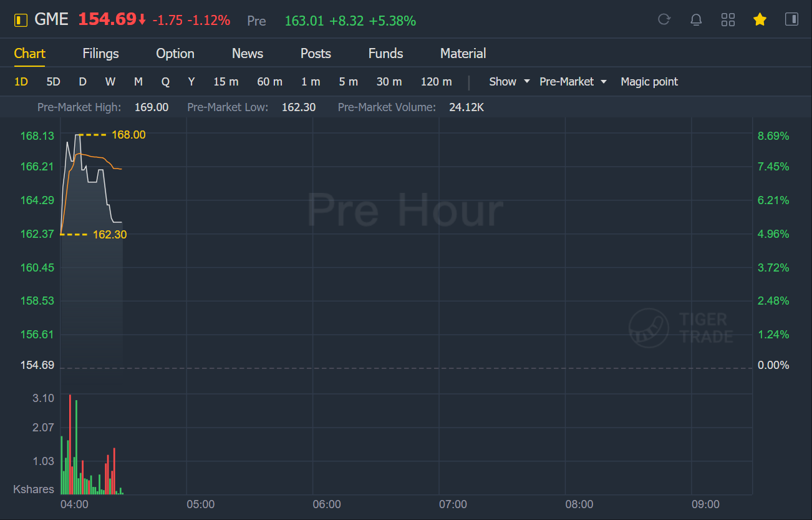Click the pre-market price 163.01

pyautogui.click(x=304, y=21)
